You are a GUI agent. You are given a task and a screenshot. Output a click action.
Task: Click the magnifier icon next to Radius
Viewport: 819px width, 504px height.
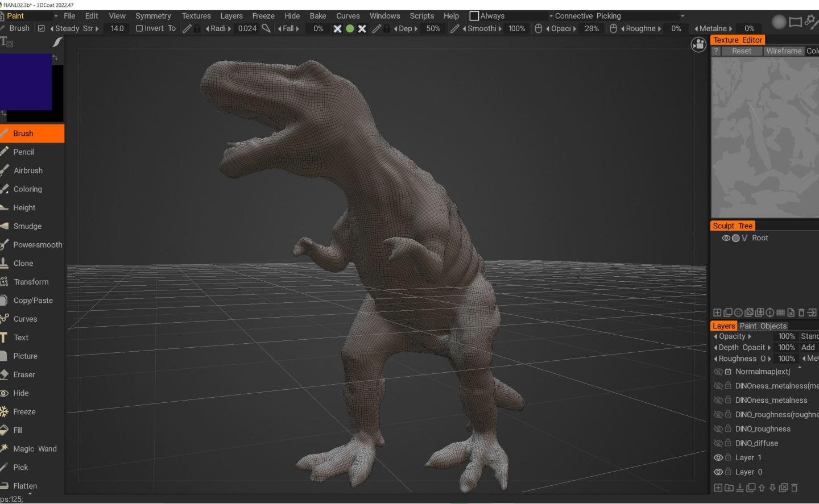266,28
